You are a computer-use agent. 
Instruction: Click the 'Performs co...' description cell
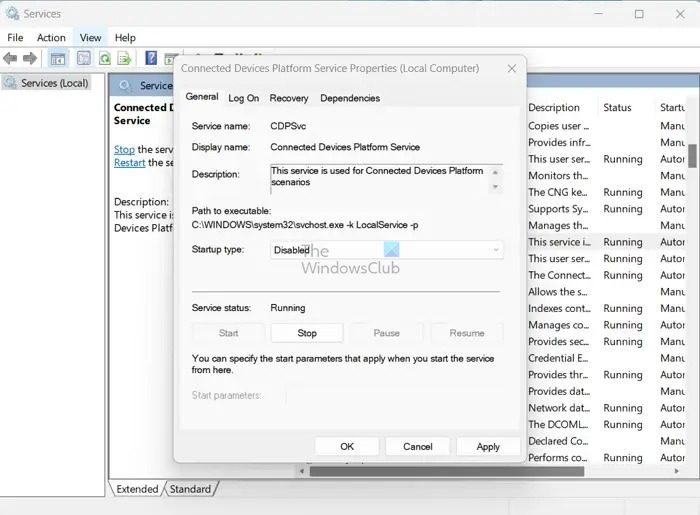[x=558, y=457]
